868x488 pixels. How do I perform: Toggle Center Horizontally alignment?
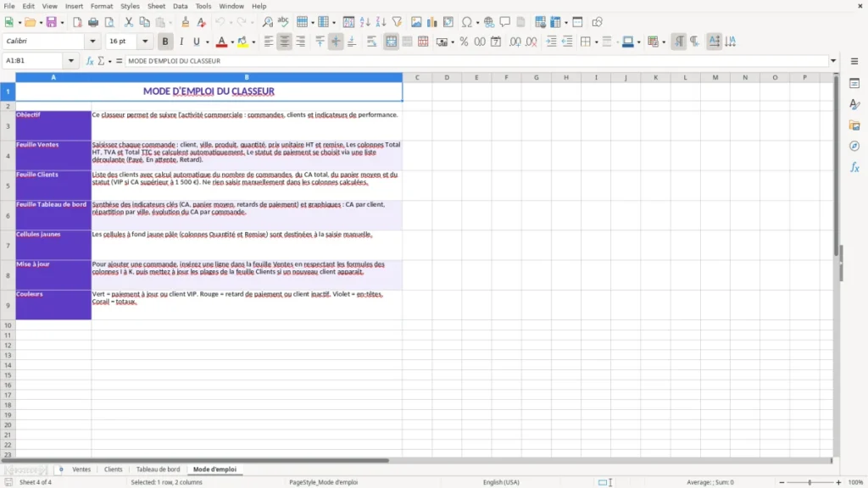pos(285,42)
